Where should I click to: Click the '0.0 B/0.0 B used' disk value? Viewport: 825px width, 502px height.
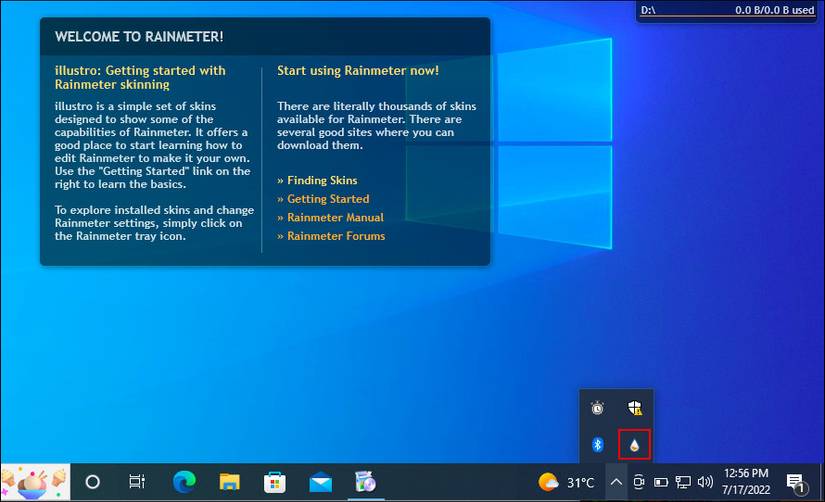774,10
